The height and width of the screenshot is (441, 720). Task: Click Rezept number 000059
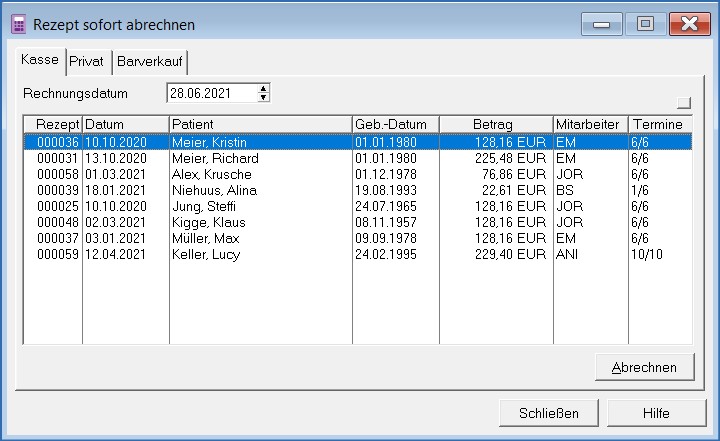click(57, 254)
